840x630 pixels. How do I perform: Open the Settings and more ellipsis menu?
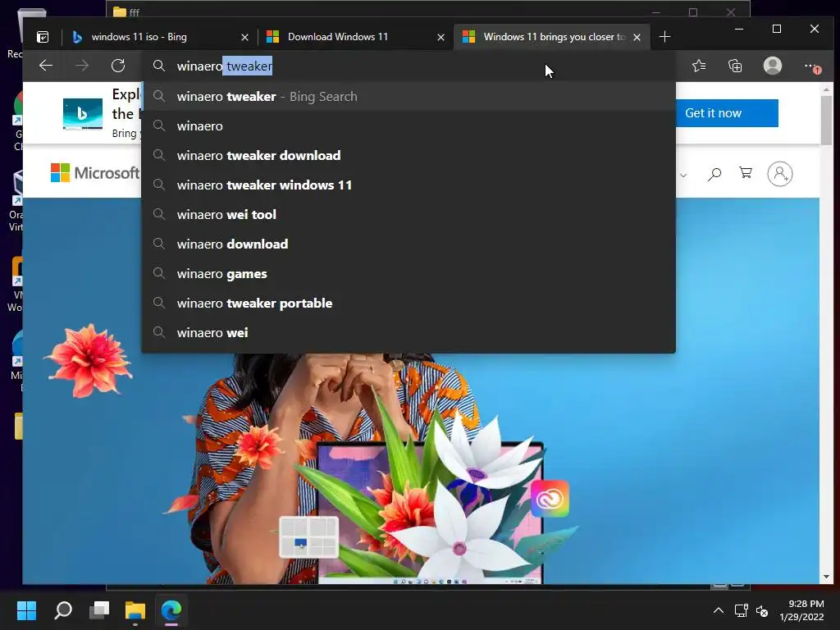click(x=811, y=66)
